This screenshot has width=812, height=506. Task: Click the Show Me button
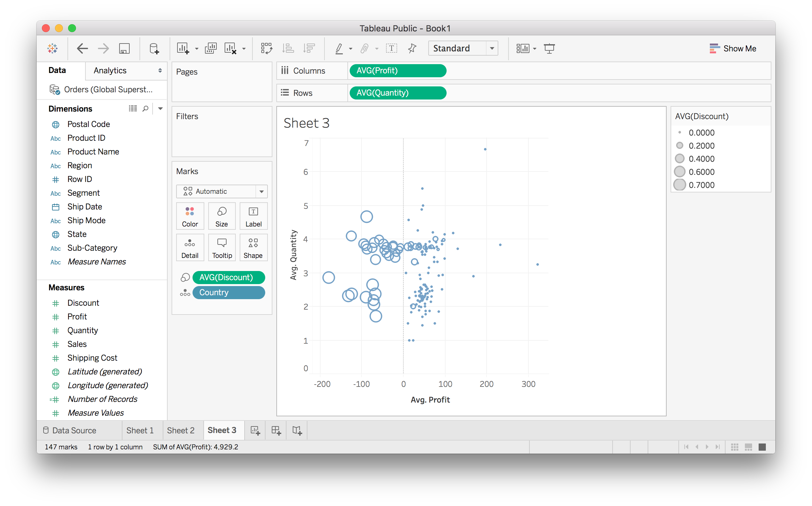point(733,48)
